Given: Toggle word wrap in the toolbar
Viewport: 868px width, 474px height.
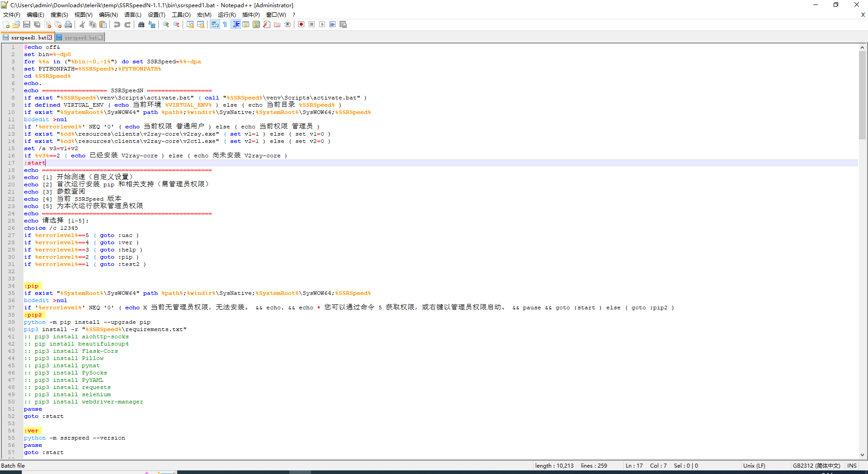Looking at the screenshot, I should (x=214, y=24).
